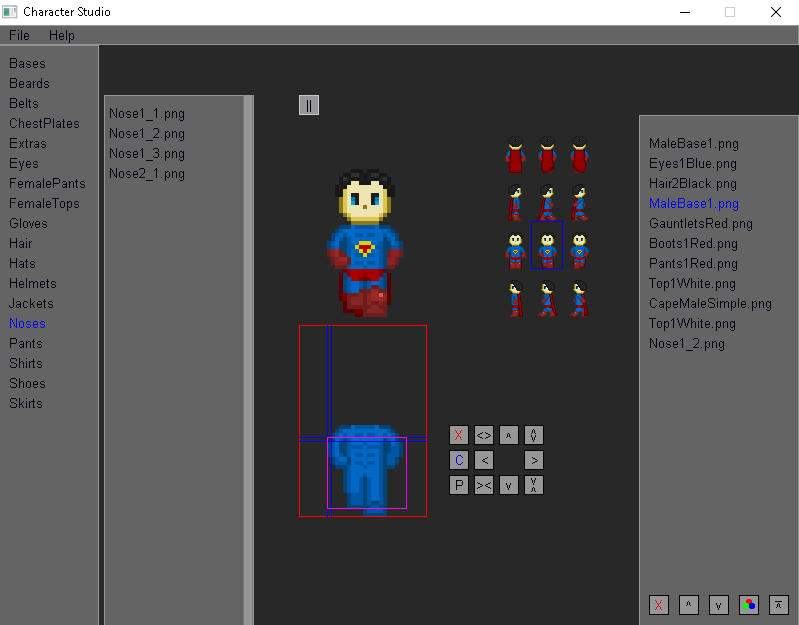Image resolution: width=799 pixels, height=625 pixels.
Task: Select the Eyes category
Action: pos(23,164)
